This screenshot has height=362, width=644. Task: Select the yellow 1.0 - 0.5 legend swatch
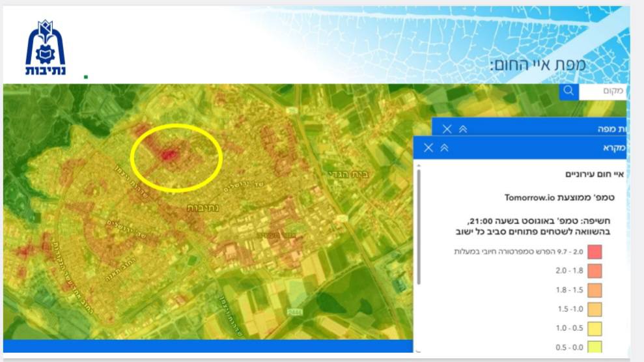click(595, 329)
